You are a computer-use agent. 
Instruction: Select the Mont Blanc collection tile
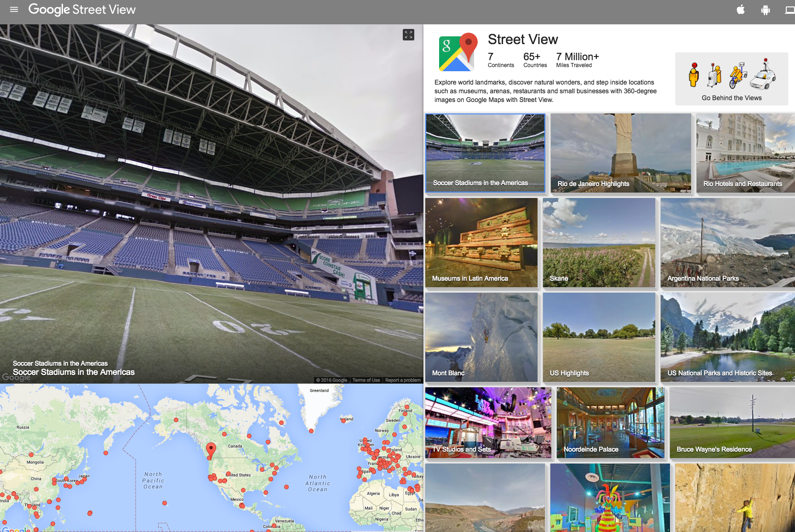[x=481, y=337]
